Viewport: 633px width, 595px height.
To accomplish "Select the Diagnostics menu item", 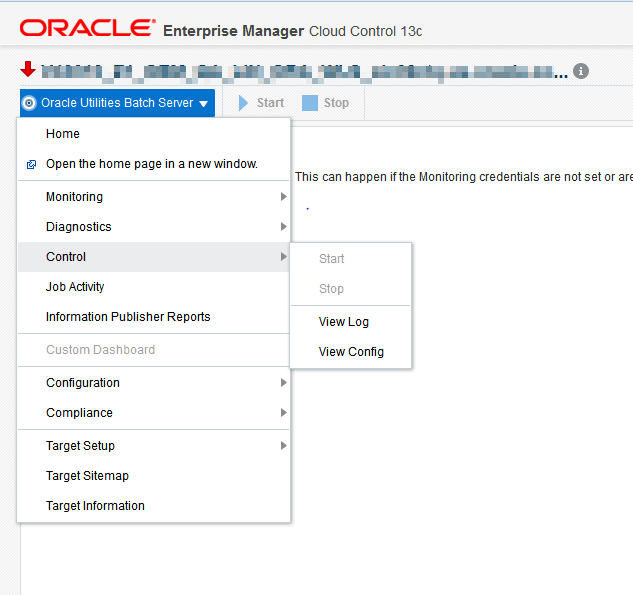I will (153, 226).
